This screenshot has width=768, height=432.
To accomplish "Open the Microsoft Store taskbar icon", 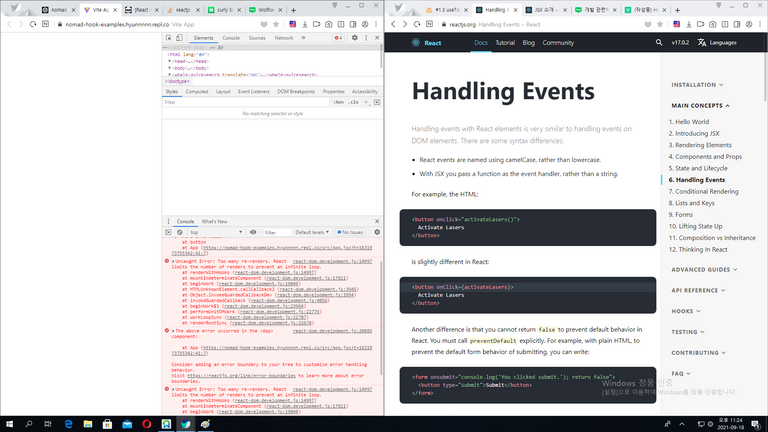I will point(107,424).
